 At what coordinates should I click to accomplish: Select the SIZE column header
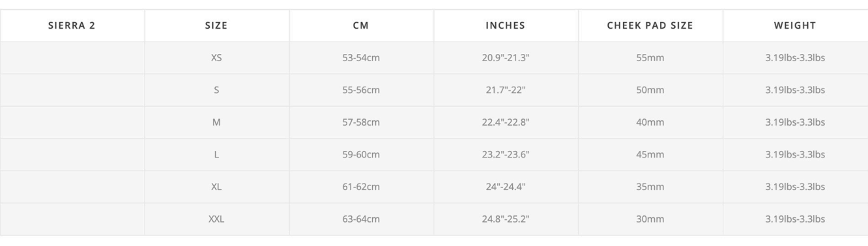coord(216,25)
